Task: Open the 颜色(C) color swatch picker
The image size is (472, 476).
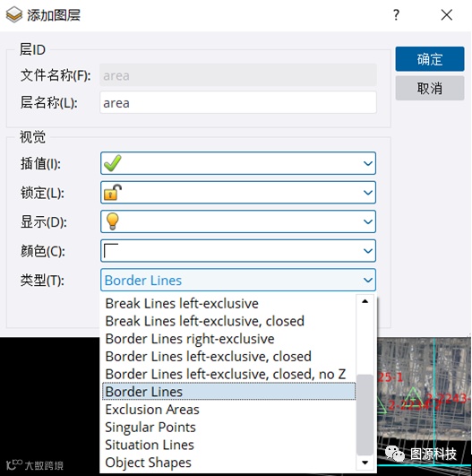Action: coord(238,251)
